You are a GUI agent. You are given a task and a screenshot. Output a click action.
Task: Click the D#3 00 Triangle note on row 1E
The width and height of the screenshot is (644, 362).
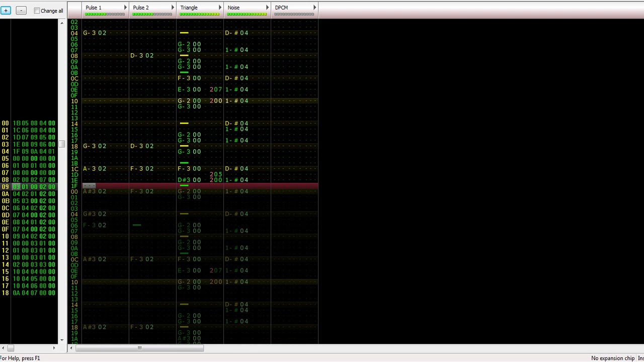[x=189, y=180]
